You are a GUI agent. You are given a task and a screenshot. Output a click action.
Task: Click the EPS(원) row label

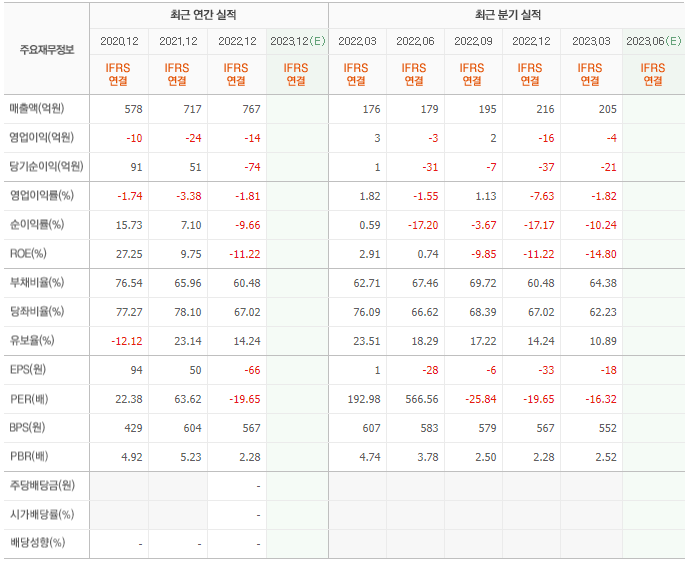point(28,369)
